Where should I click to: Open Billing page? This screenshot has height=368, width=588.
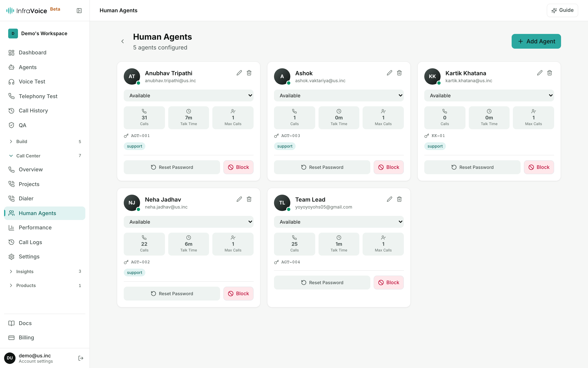click(x=45, y=337)
